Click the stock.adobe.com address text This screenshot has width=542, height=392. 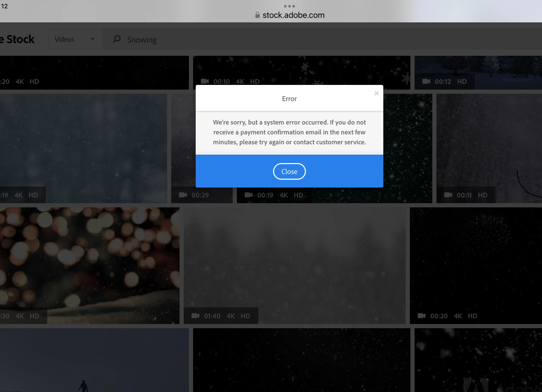(293, 15)
